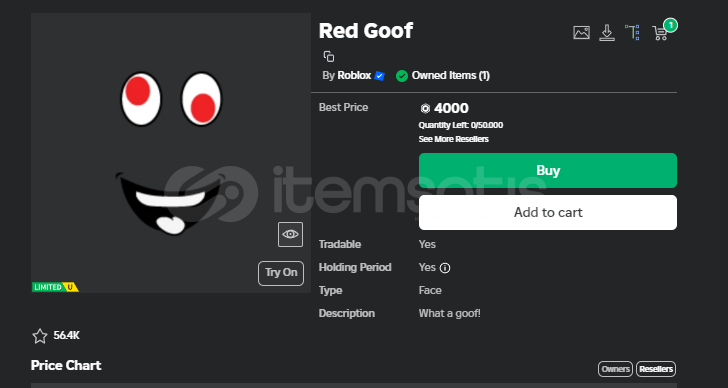Click the Owned Items (1) link
Image resolution: width=728 pixels, height=388 pixels.
tap(450, 76)
